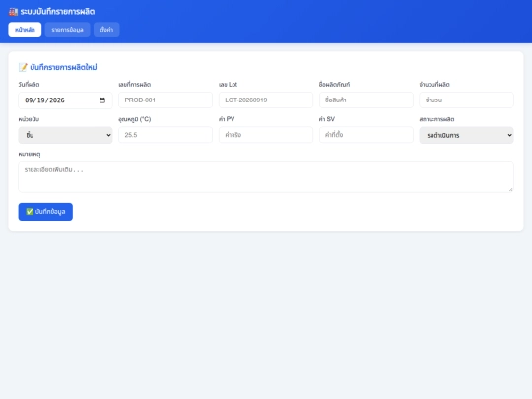Grab the remarks textarea resize handle
This screenshot has width=532, height=399.
coord(510,189)
